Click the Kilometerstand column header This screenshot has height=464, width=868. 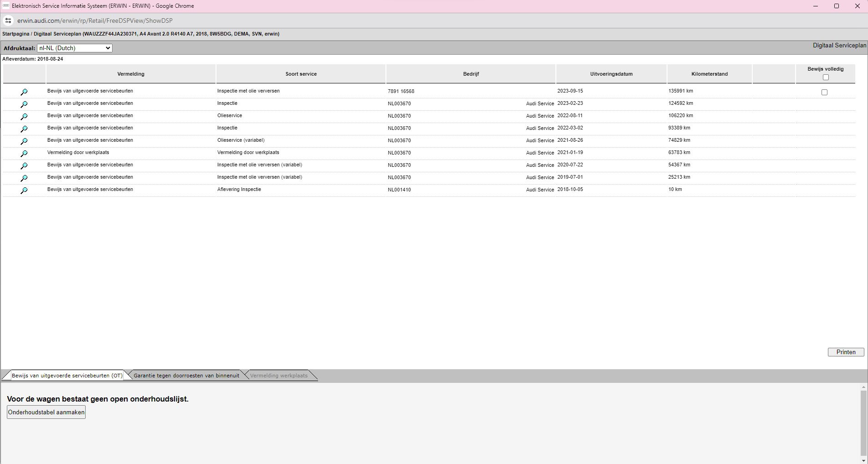click(709, 74)
